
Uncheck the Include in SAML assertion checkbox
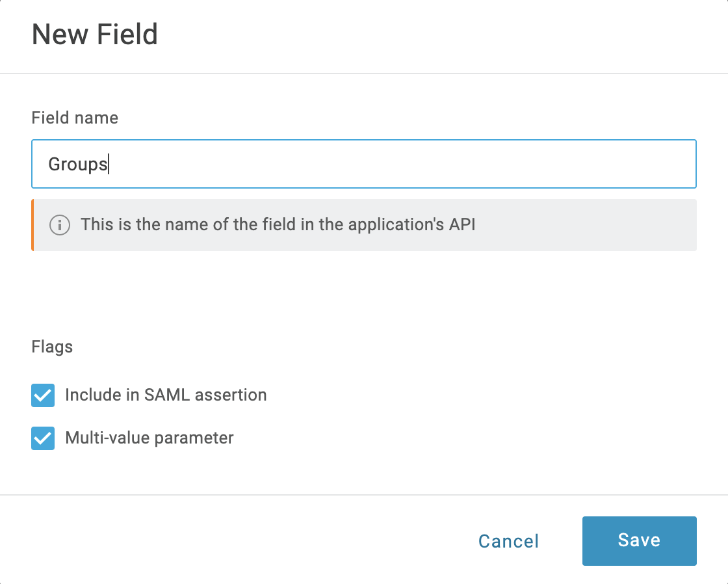click(x=43, y=395)
